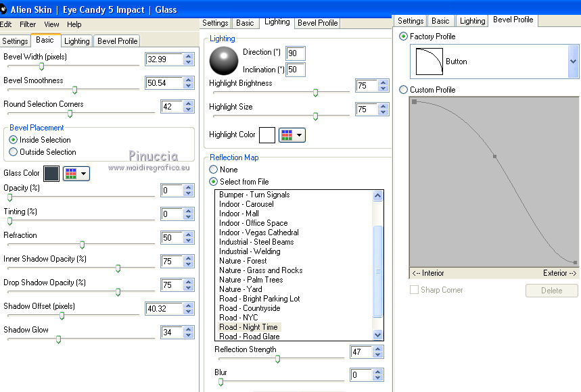Click the Button bevel profile thumbnail
Screen dimensions: 581x392
point(429,62)
